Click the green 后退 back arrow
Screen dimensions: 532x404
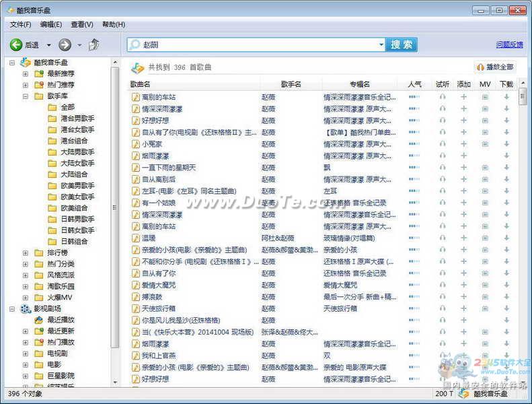[16, 44]
